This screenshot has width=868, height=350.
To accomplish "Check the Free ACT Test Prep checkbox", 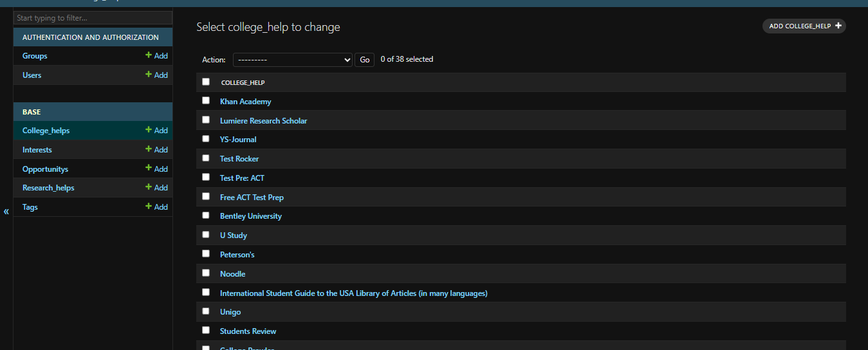I will (206, 196).
